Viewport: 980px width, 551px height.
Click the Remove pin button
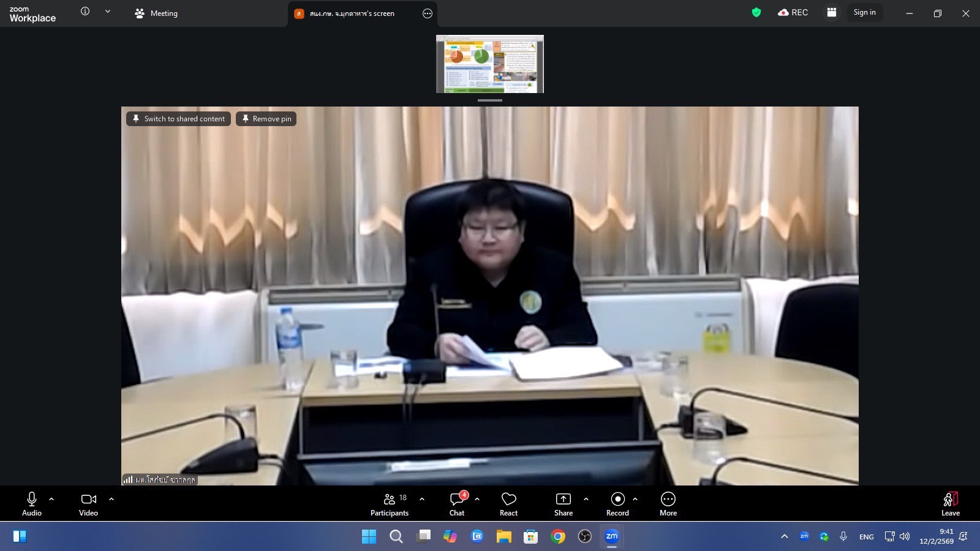266,119
